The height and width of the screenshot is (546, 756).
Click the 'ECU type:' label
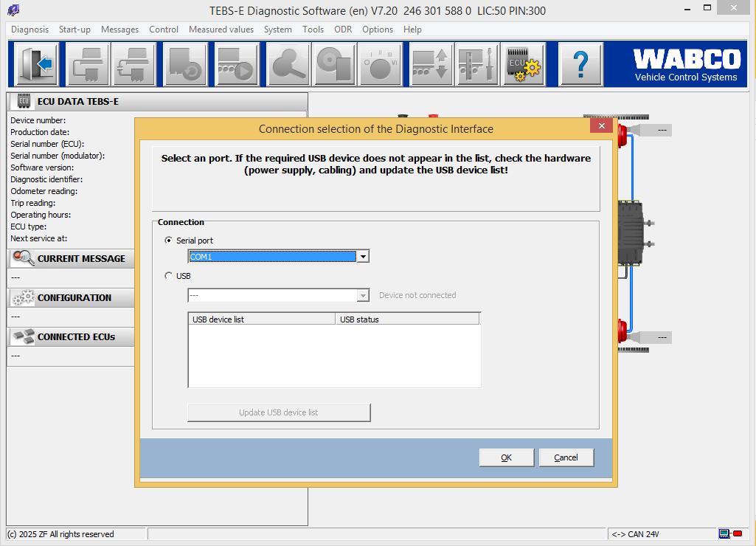tap(29, 227)
